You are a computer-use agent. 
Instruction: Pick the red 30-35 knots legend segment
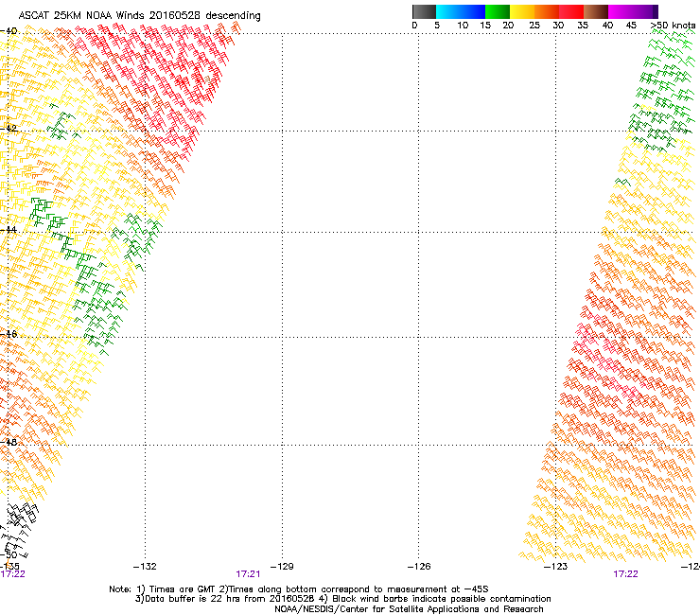[571, 11]
